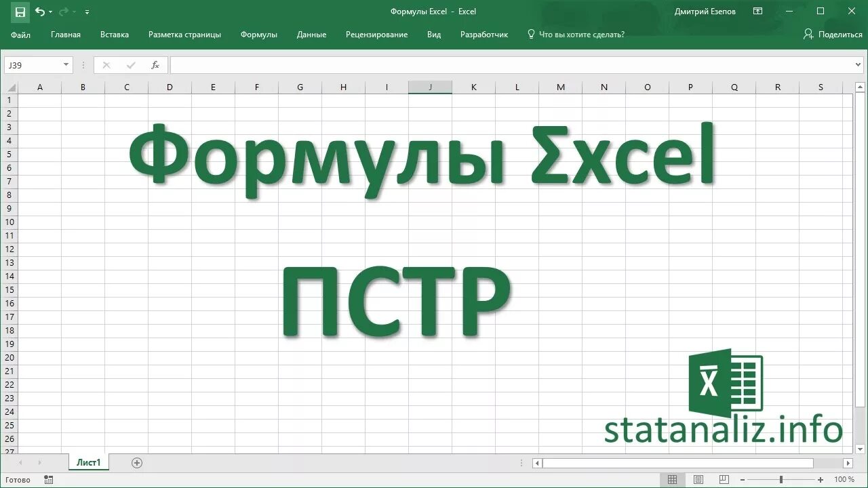
Task: Select column E header
Action: pyautogui.click(x=213, y=87)
